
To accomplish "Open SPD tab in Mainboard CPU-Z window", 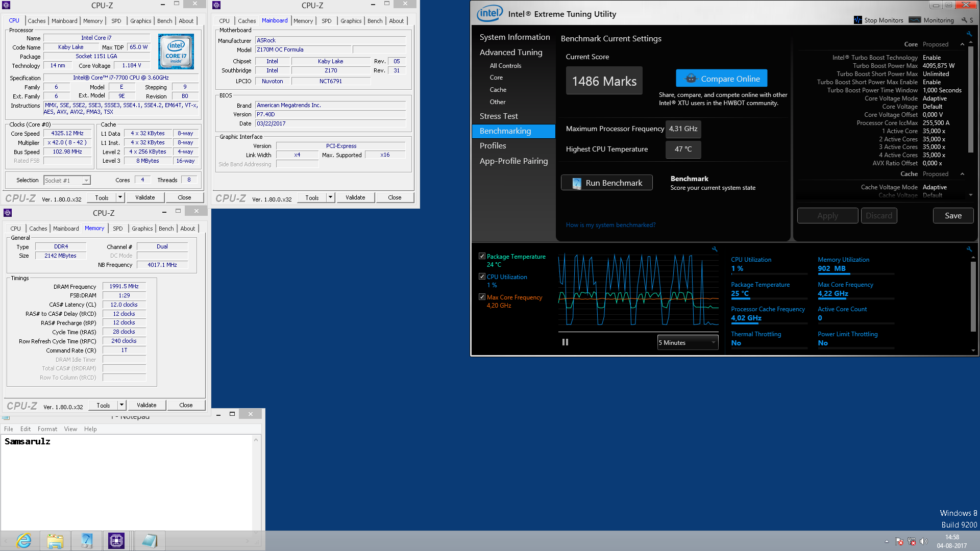I will coord(327,21).
